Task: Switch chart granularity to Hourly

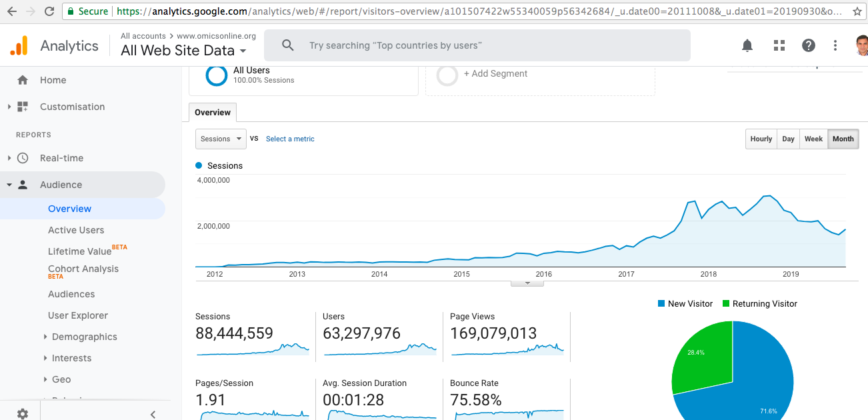Action: click(761, 139)
